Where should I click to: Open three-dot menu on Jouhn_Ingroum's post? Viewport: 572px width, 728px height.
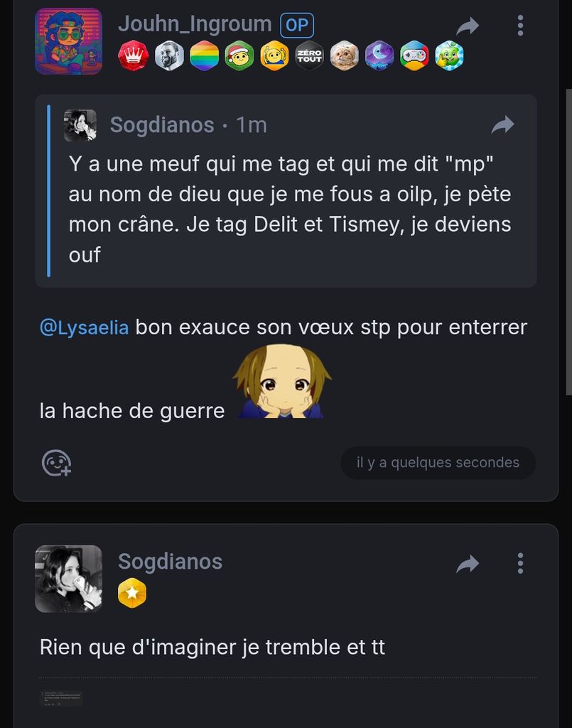(x=520, y=26)
